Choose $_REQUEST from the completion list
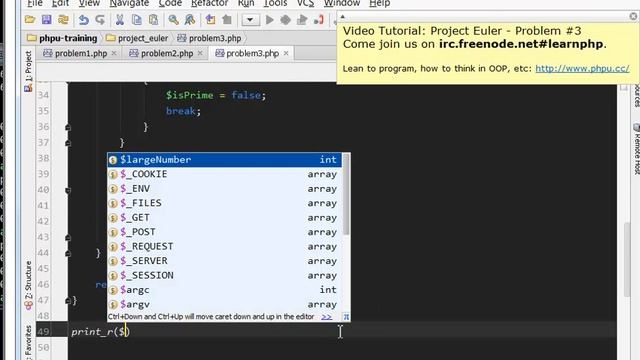The image size is (640, 360). click(x=224, y=247)
